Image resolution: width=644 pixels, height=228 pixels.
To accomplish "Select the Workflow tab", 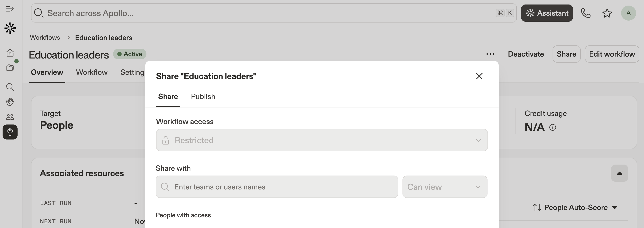I will (91, 72).
